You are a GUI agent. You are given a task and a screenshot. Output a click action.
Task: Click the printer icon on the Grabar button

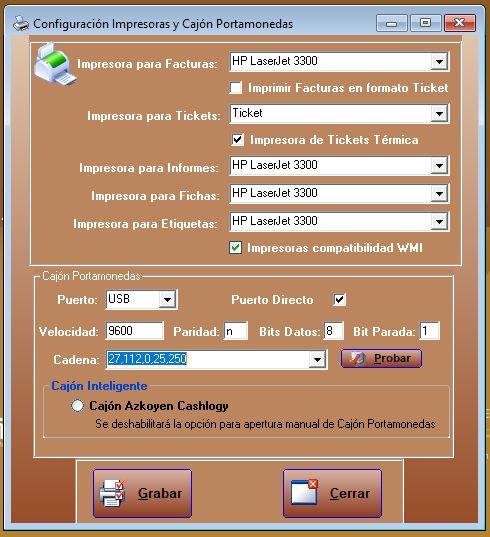tap(112, 493)
